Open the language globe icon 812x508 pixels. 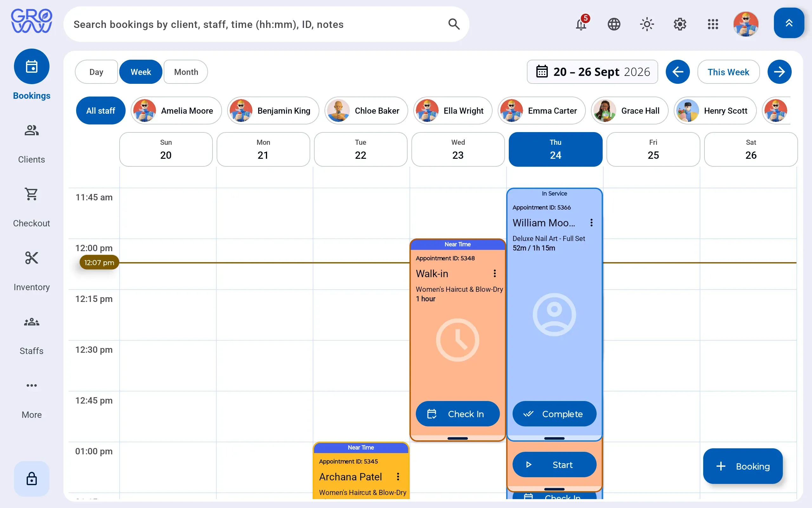[614, 24]
